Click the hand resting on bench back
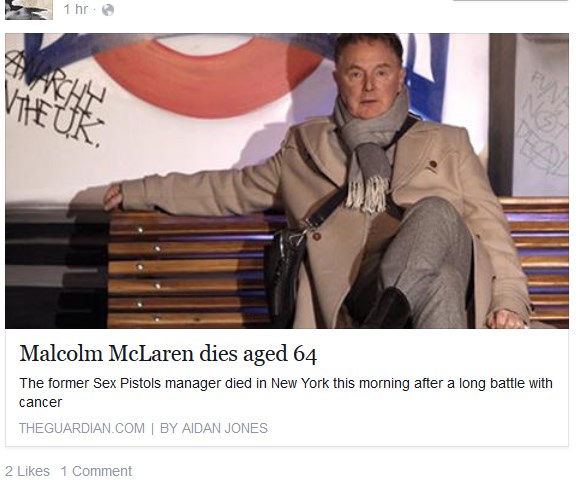 point(112,196)
